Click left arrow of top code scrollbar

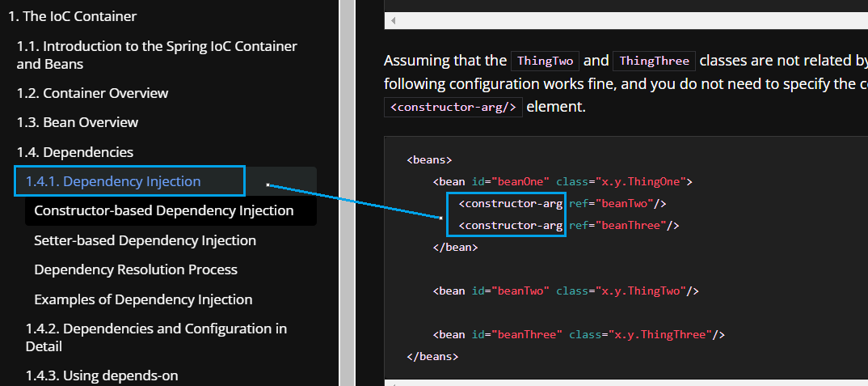point(393,20)
